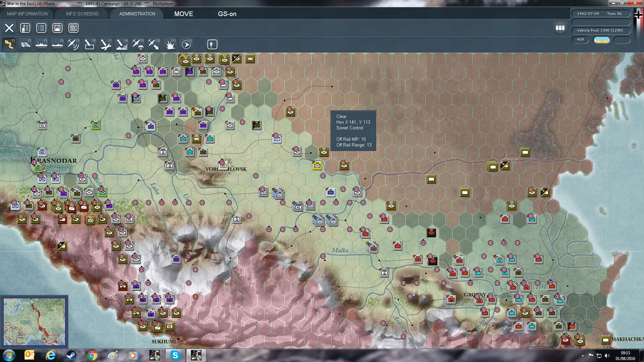Open the Info Screens tab
Viewport: 644px width, 362px height.
pos(82,14)
